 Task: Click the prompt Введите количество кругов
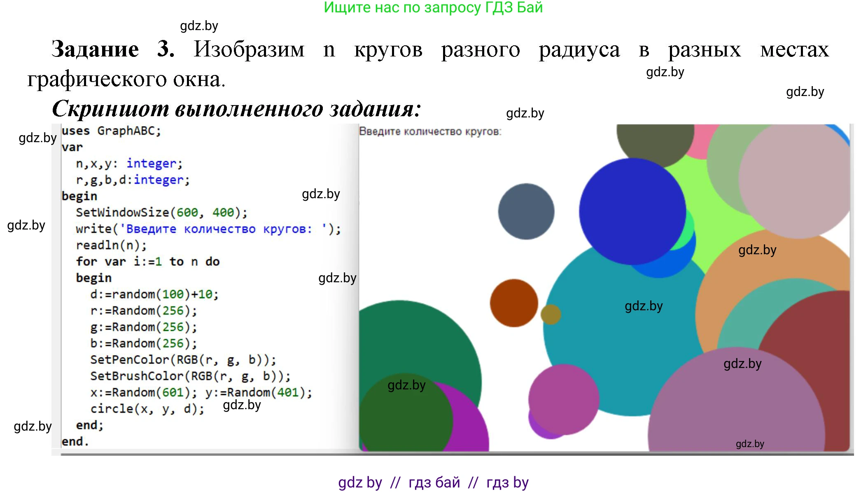pos(430,132)
